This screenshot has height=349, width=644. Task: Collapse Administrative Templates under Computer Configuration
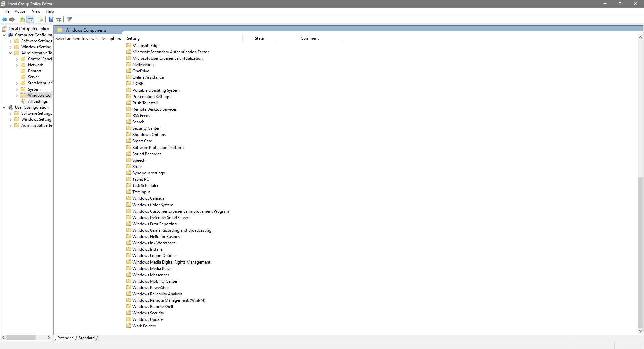[x=10, y=53]
